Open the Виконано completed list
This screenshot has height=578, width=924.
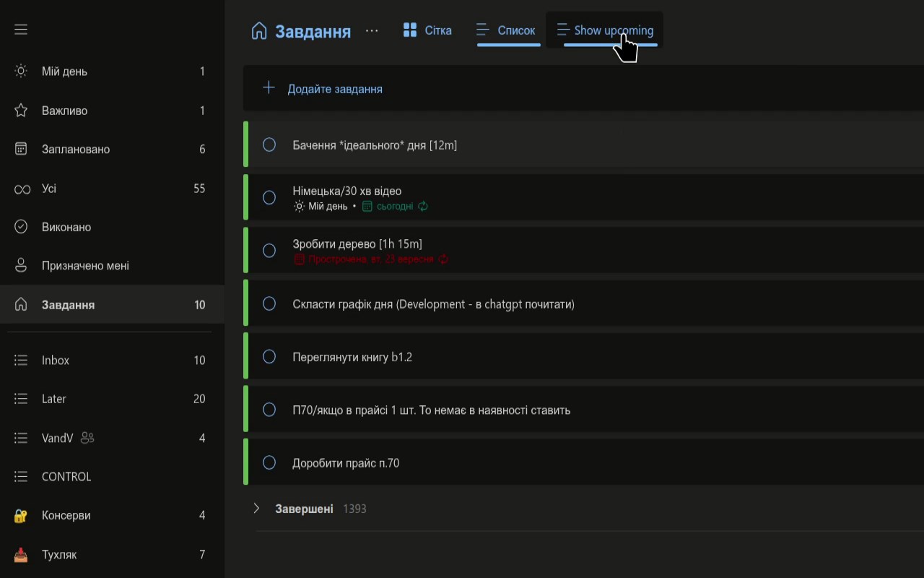pyautogui.click(x=112, y=227)
